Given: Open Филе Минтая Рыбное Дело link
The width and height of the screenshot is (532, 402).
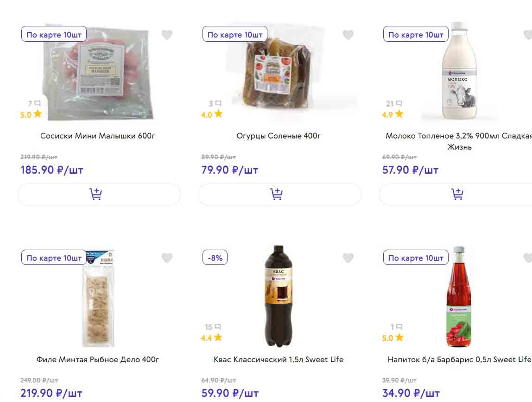Looking at the screenshot, I should pyautogui.click(x=98, y=359).
